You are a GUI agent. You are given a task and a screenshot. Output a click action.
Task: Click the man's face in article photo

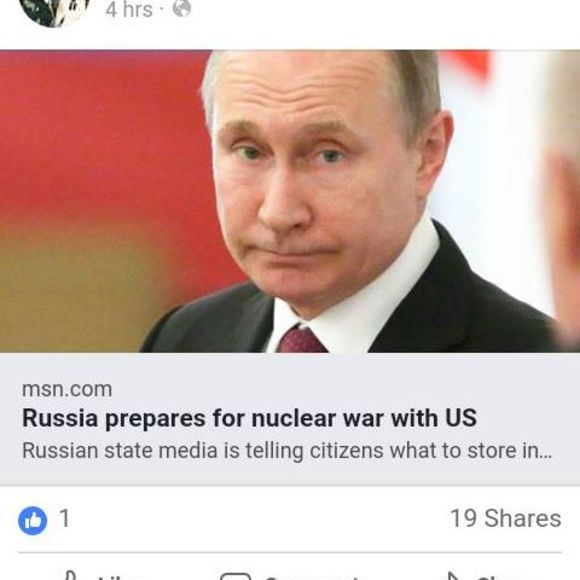point(314,185)
